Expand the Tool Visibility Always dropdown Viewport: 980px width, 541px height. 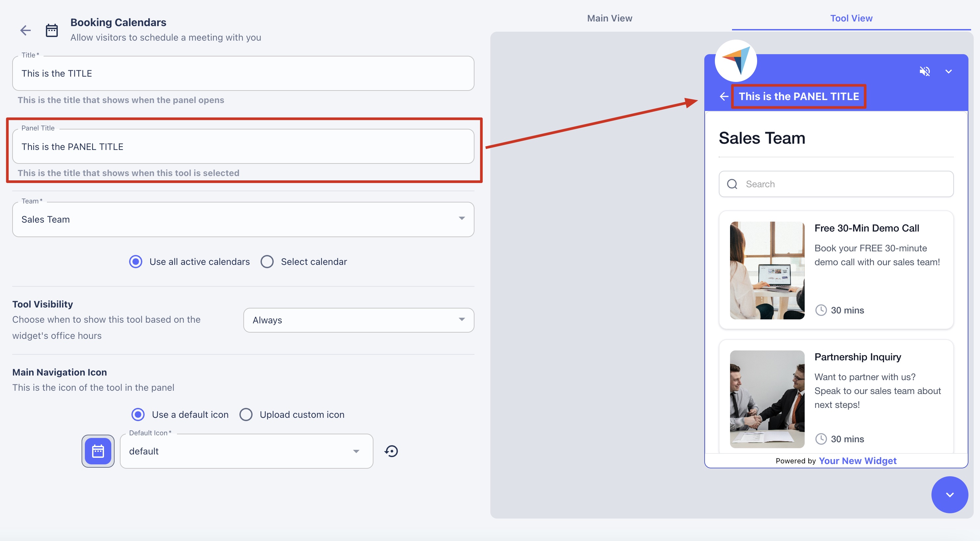358,320
